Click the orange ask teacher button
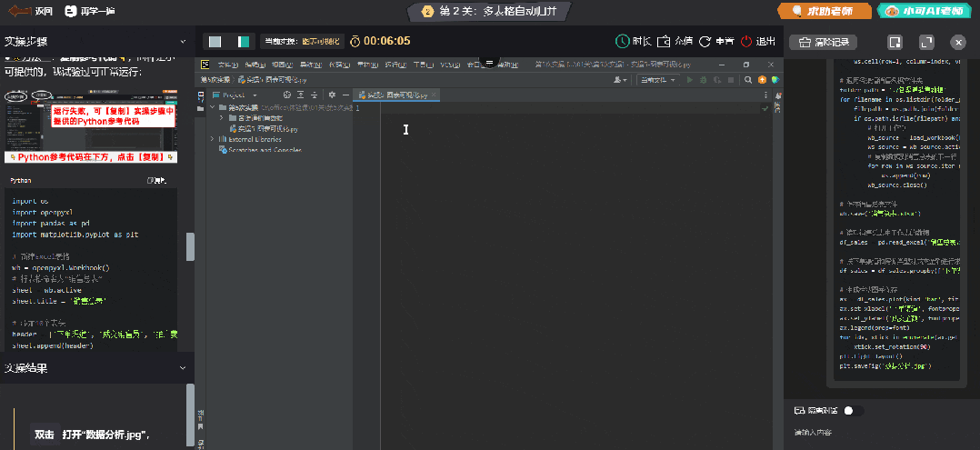Viewport: 980px width, 450px height. [823, 12]
